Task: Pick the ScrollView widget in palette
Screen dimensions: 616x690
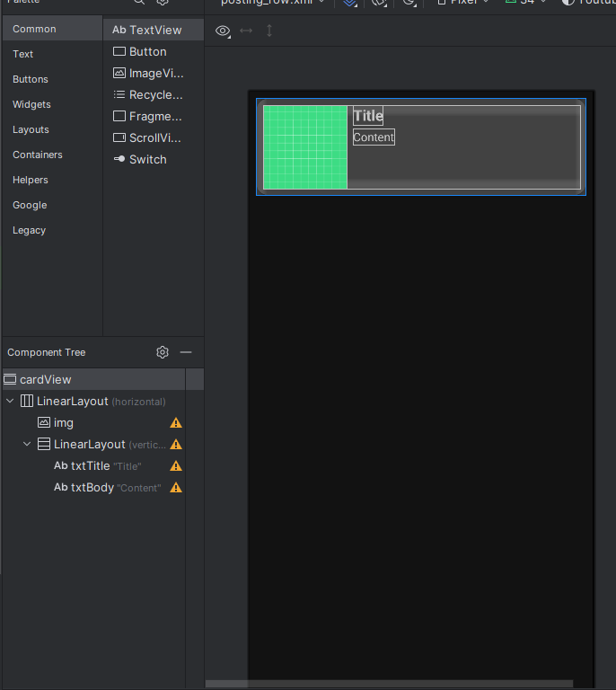Action: point(154,137)
